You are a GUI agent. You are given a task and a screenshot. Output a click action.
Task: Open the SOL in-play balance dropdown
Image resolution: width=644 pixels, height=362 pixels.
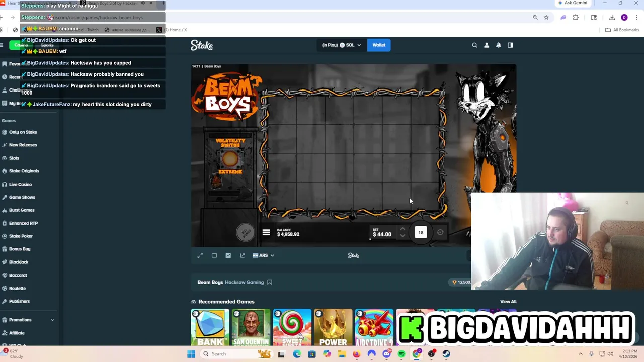point(342,45)
